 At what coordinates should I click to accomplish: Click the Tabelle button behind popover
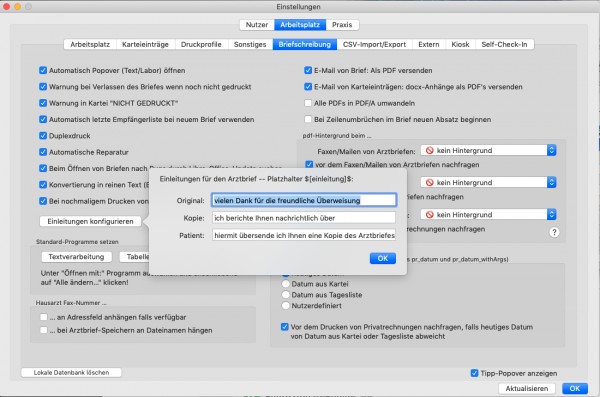[x=134, y=257]
